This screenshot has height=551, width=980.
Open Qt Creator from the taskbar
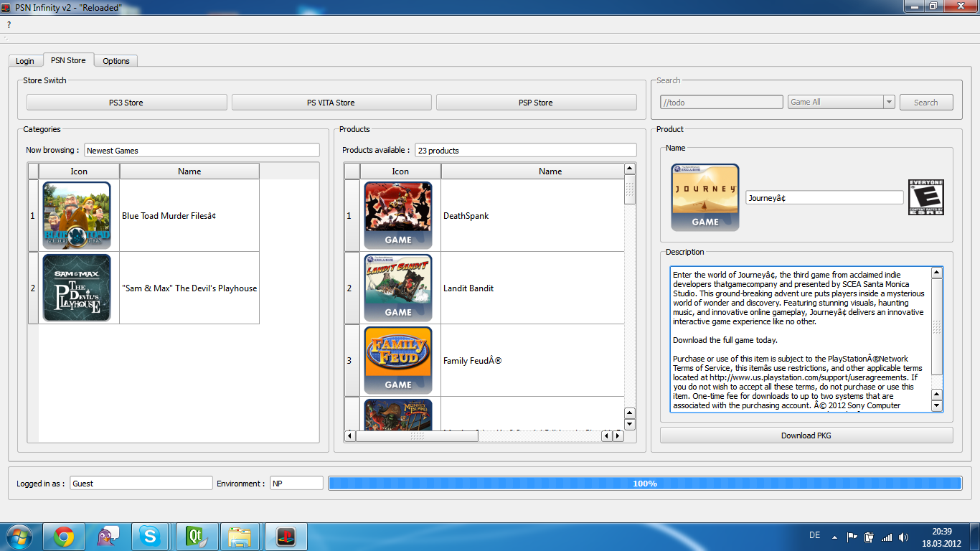[x=196, y=537]
